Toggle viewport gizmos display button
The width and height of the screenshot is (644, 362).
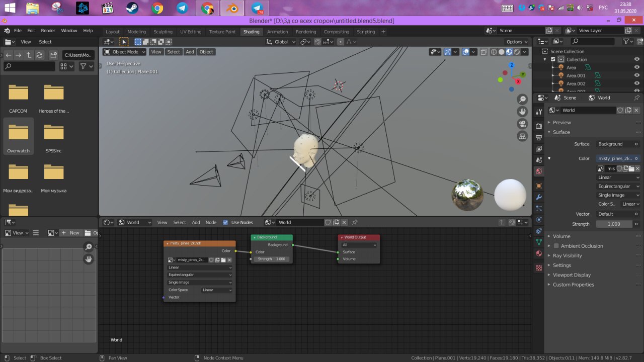(x=447, y=52)
